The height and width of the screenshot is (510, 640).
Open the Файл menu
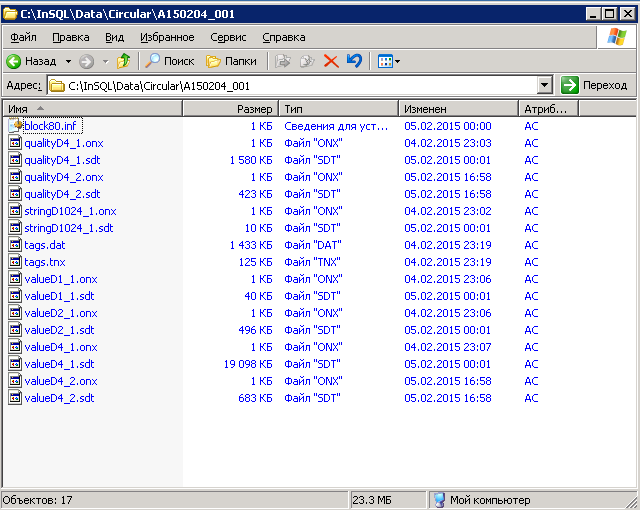click(23, 37)
